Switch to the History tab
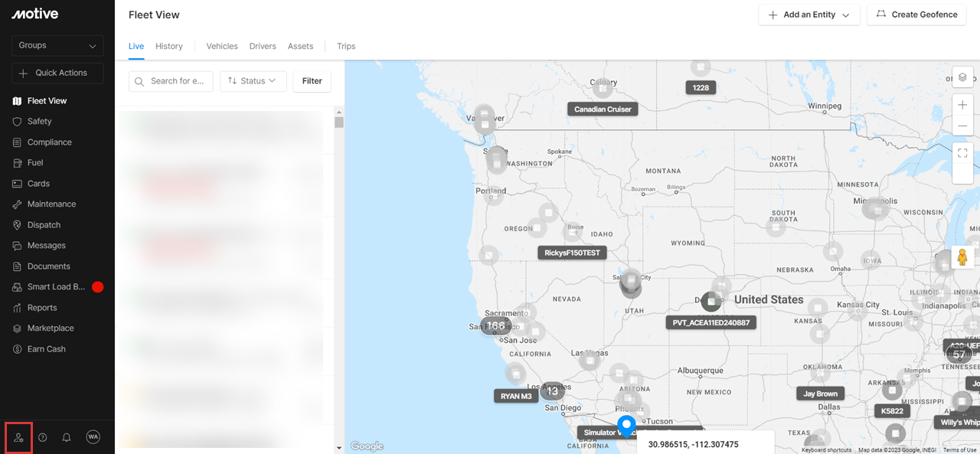 [x=168, y=46]
